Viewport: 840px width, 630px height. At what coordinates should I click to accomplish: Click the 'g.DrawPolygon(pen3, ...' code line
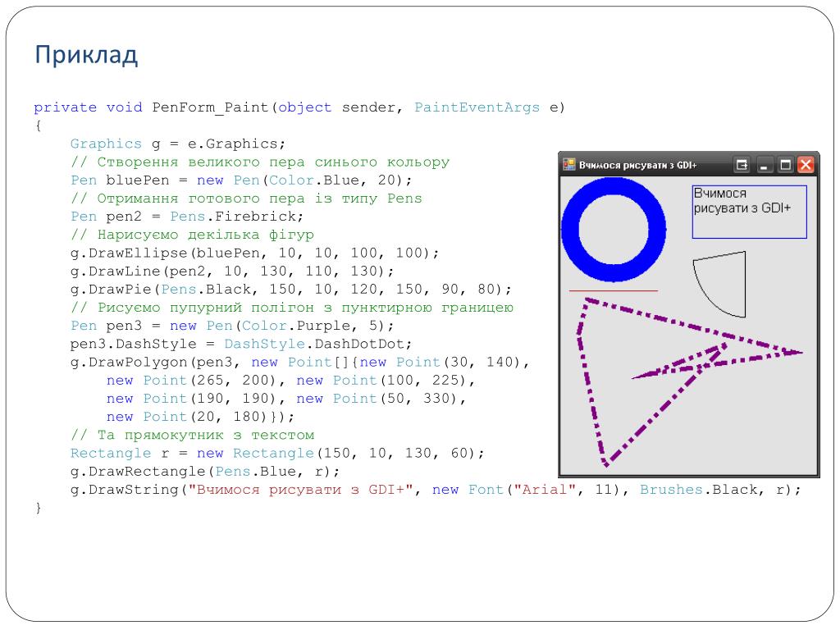click(299, 363)
